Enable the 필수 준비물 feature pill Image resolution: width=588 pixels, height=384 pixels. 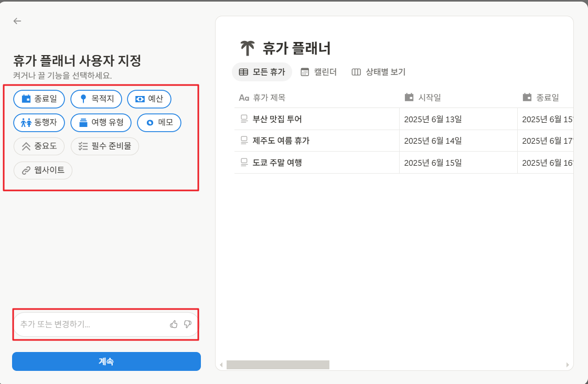pyautogui.click(x=104, y=146)
